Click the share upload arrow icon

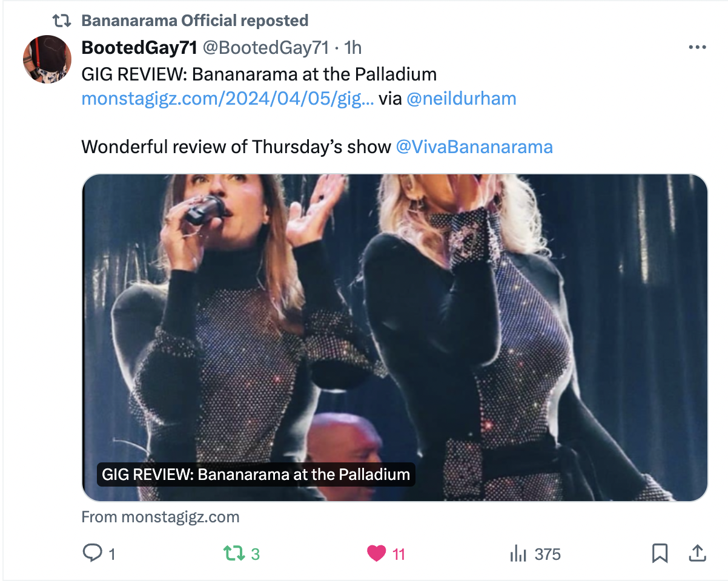[x=697, y=553]
